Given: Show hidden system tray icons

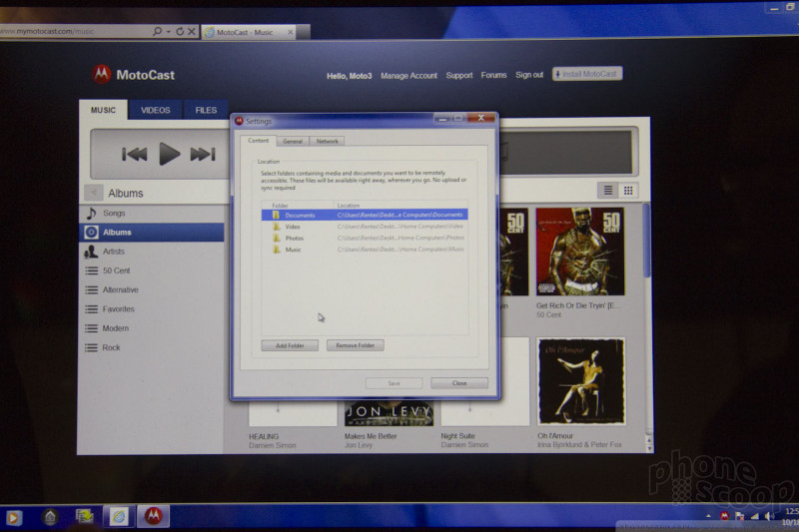Looking at the screenshot, I should pos(708,516).
